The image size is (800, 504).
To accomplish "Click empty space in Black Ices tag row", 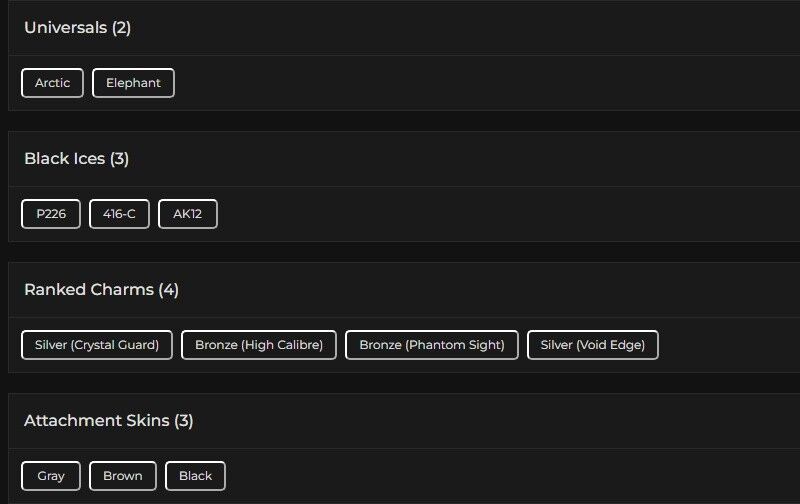I will [x=500, y=214].
